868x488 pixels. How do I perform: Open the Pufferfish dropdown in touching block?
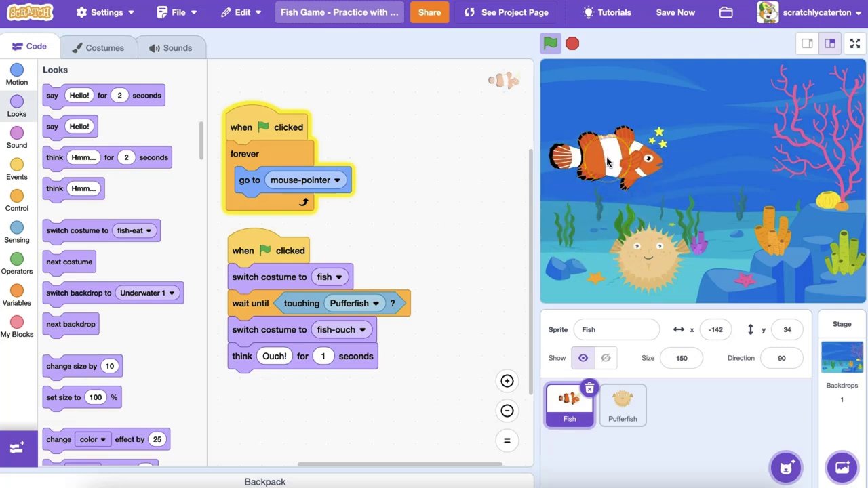(376, 304)
